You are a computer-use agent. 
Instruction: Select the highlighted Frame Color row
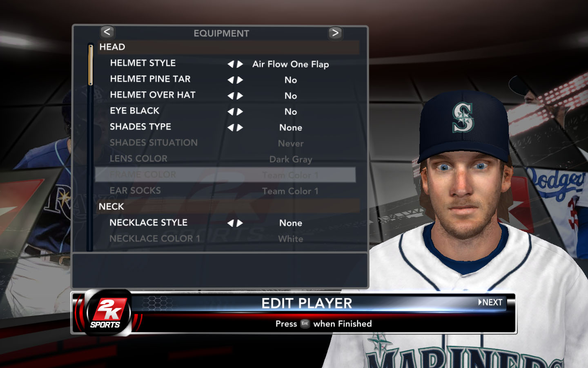(x=225, y=175)
